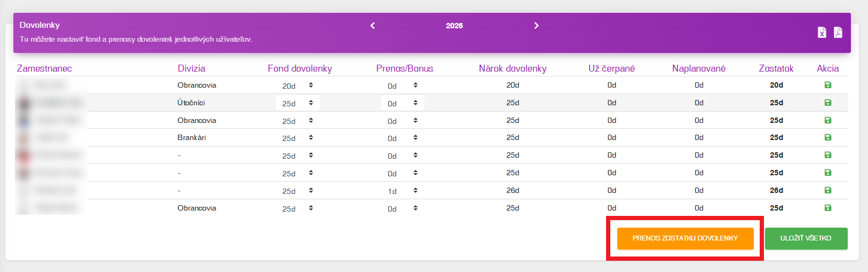Click the 20d Fond dovolenky field
Image resolution: width=868 pixels, height=272 pixels.
pyautogui.click(x=297, y=86)
